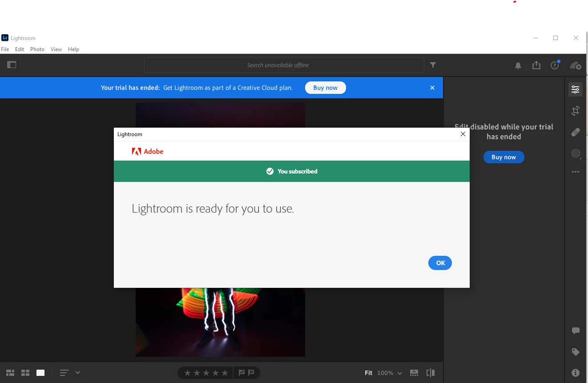The width and height of the screenshot is (588, 383).
Task: Select the Crop and Rotate tool
Action: (x=576, y=111)
